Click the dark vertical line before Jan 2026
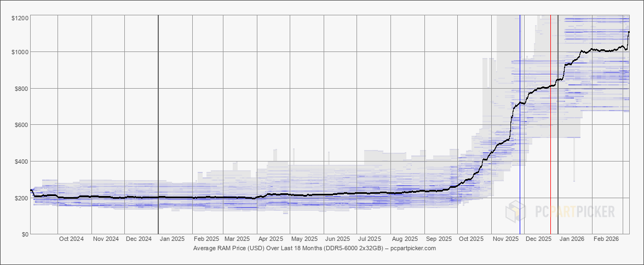 tap(557, 124)
